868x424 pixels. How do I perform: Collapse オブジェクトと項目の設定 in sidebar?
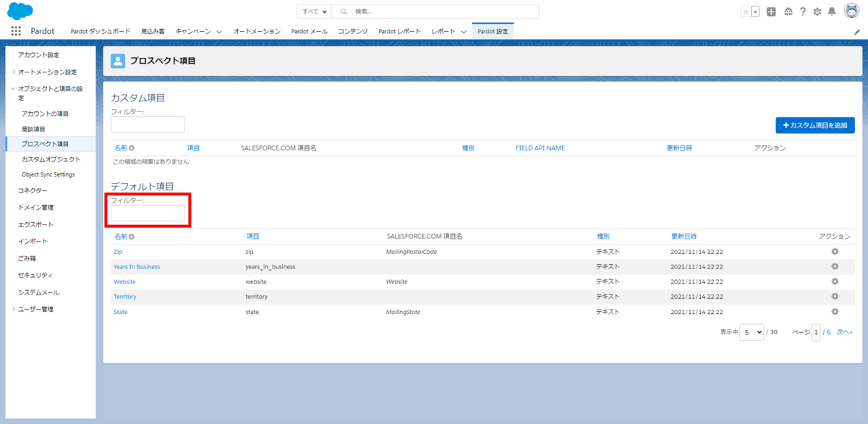point(14,88)
